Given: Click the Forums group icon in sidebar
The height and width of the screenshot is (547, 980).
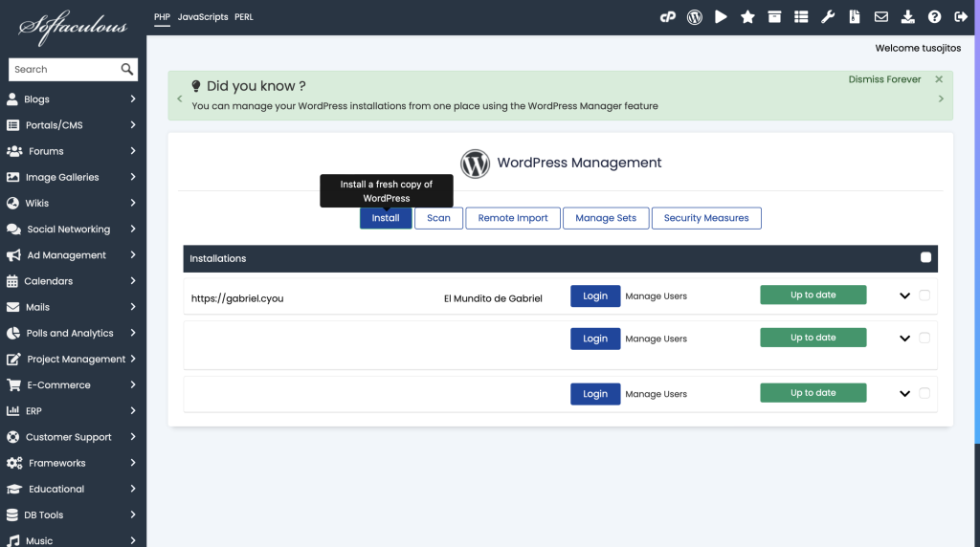Looking at the screenshot, I should coord(14,151).
